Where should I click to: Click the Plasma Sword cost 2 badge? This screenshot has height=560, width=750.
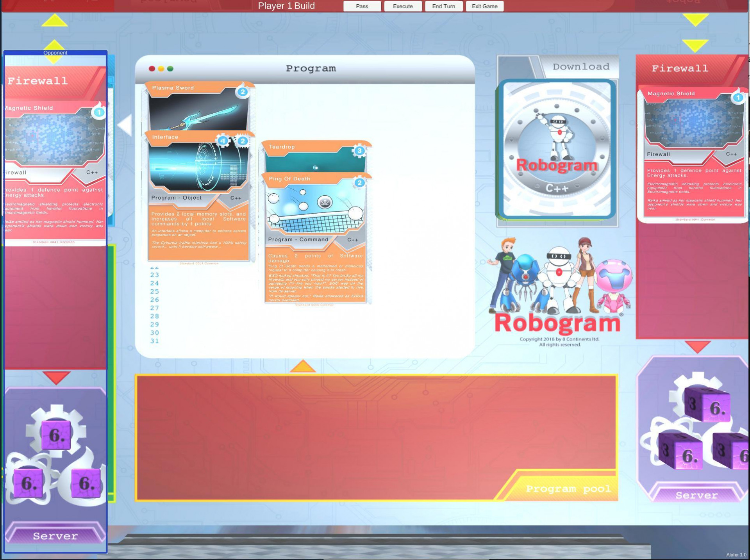point(243,92)
